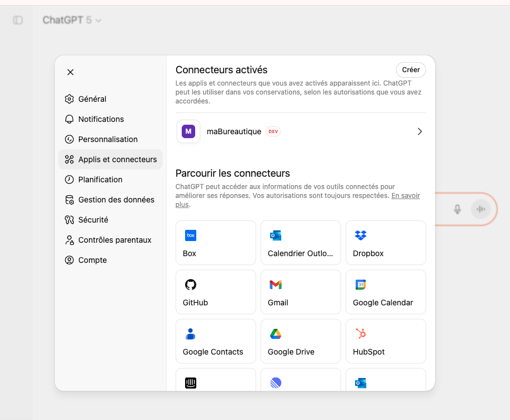Switch to the Personnalisation tab
The width and height of the screenshot is (510, 420).
tap(107, 139)
